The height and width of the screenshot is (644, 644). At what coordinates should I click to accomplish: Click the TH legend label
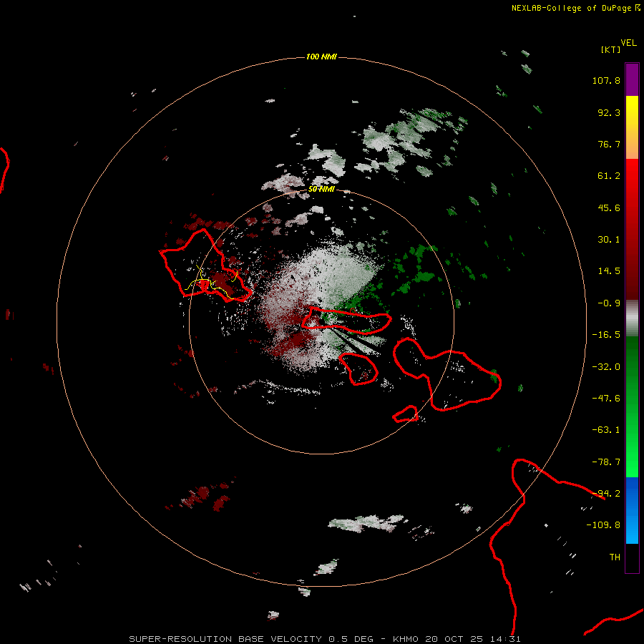tap(615, 557)
